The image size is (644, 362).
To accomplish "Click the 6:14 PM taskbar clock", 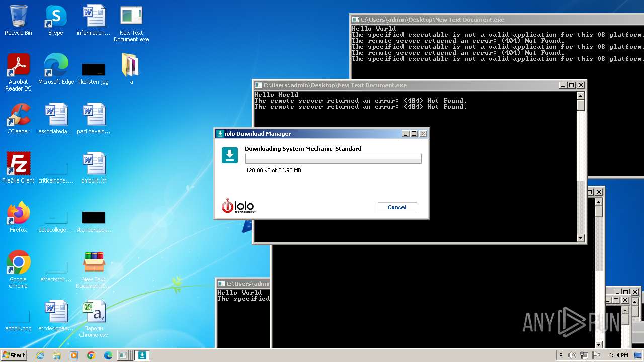I will click(x=618, y=355).
